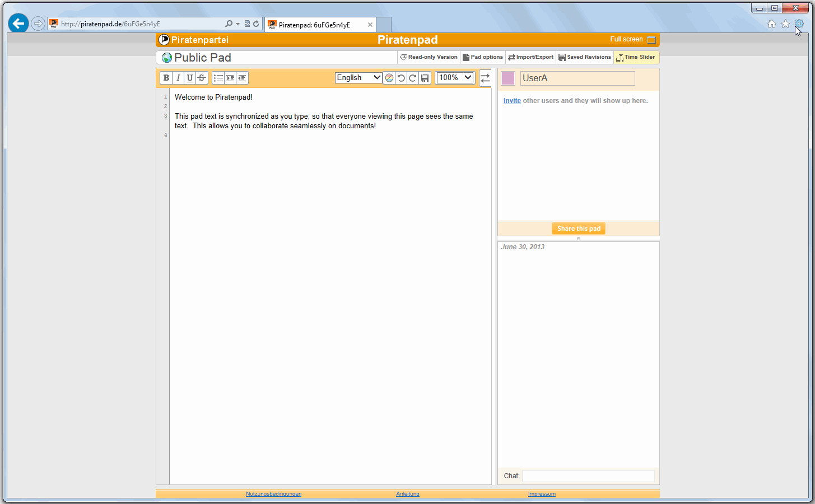Undo the last edit

click(x=401, y=78)
